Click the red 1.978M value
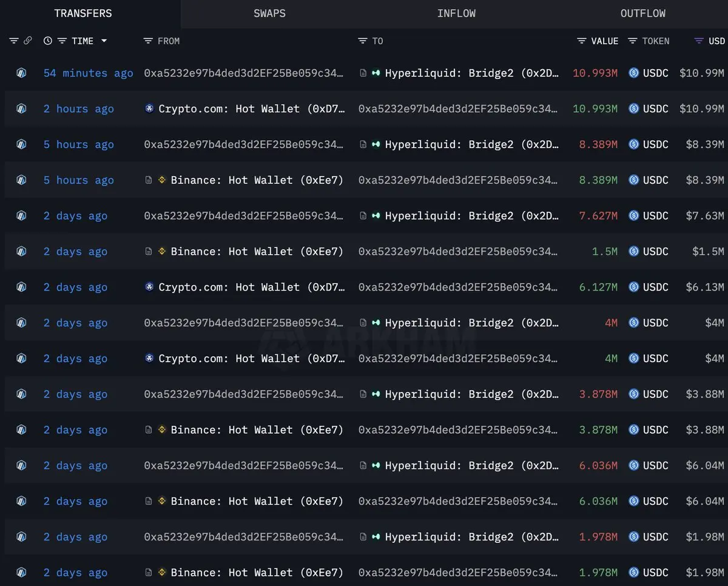Screen dimensions: 728x586 [x=598, y=537]
